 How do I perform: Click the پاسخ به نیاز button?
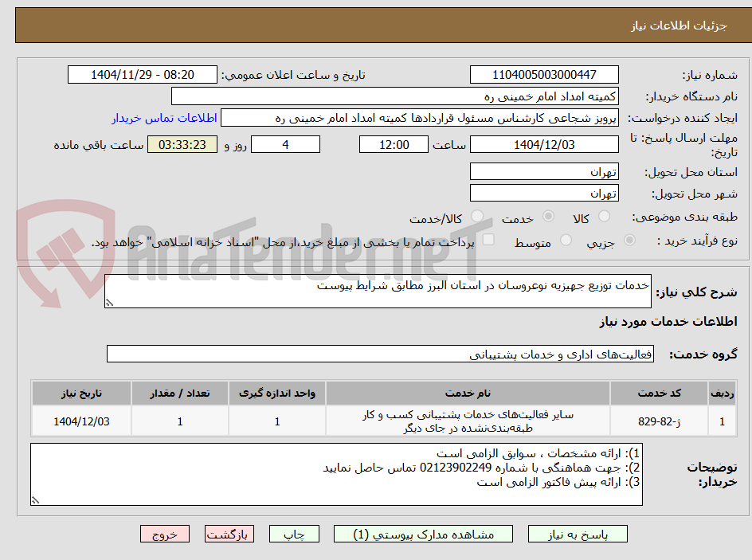(x=578, y=534)
